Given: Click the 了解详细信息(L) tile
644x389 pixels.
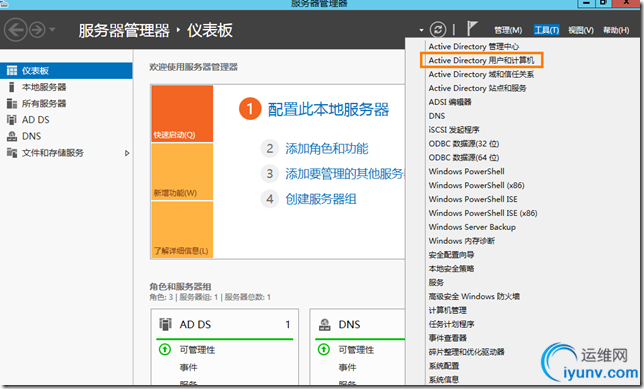Looking at the screenshot, I should coord(182,230).
